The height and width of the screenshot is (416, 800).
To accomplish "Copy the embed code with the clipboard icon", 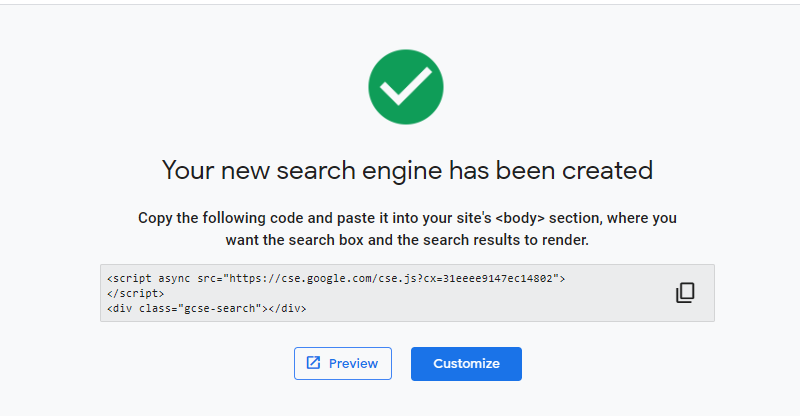I will coord(685,293).
